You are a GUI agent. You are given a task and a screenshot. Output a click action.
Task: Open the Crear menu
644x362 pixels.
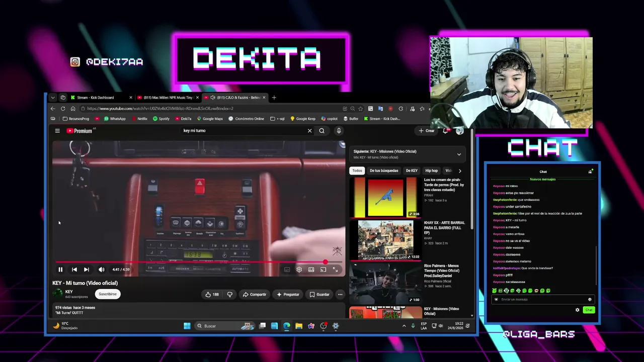427,131
